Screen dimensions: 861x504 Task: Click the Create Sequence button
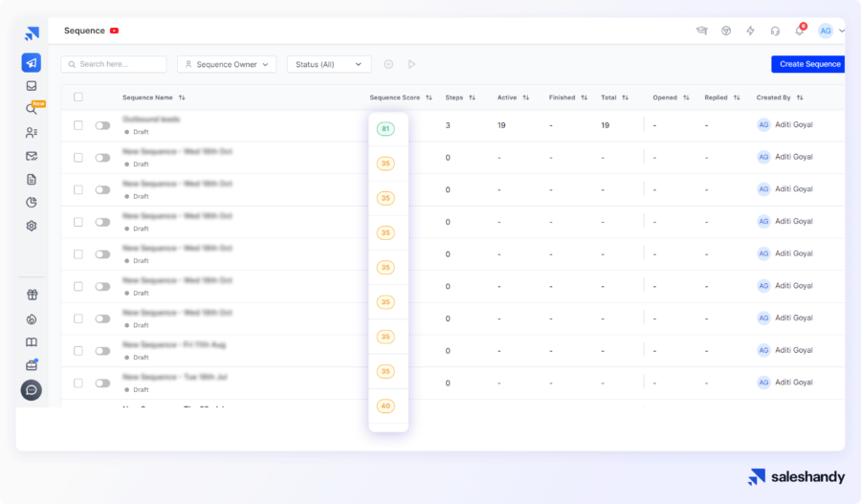(808, 64)
